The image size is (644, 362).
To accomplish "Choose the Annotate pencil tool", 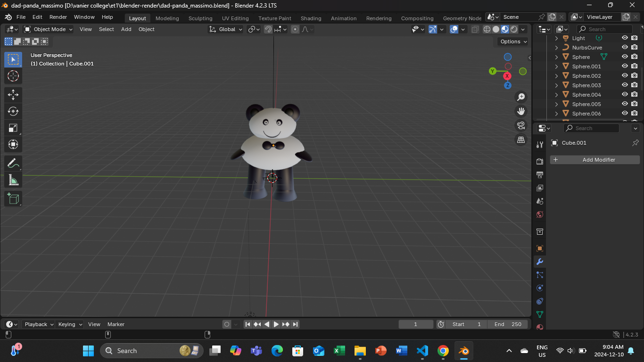I will [13, 164].
